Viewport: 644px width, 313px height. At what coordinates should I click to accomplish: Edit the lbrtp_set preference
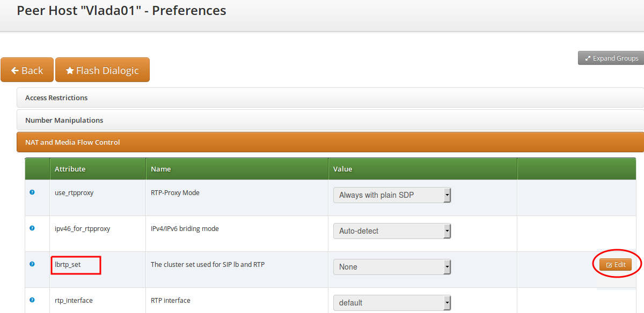[x=615, y=264]
